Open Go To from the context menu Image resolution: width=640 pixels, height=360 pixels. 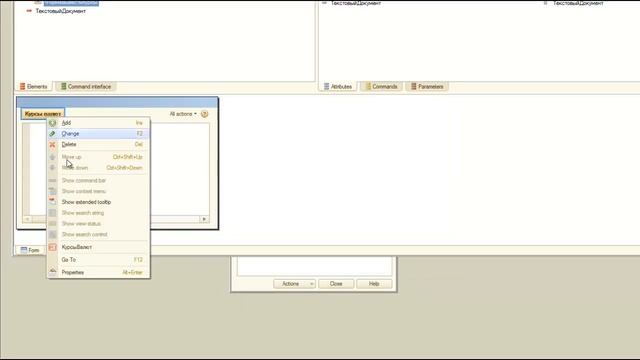tap(98, 260)
